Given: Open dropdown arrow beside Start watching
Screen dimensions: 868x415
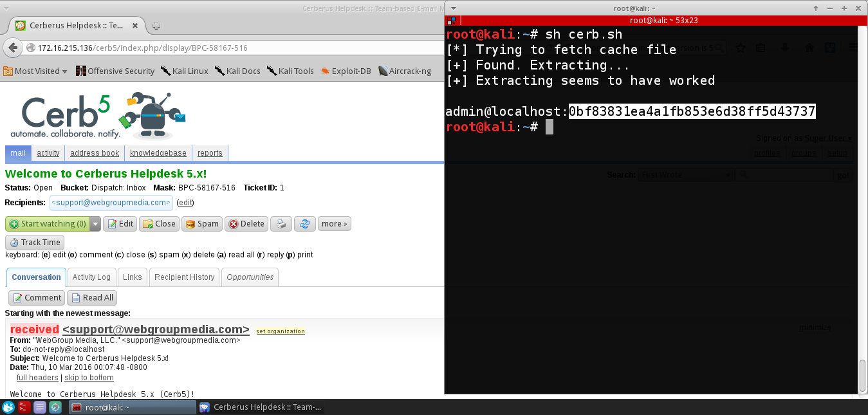Looking at the screenshot, I should click(95, 224).
